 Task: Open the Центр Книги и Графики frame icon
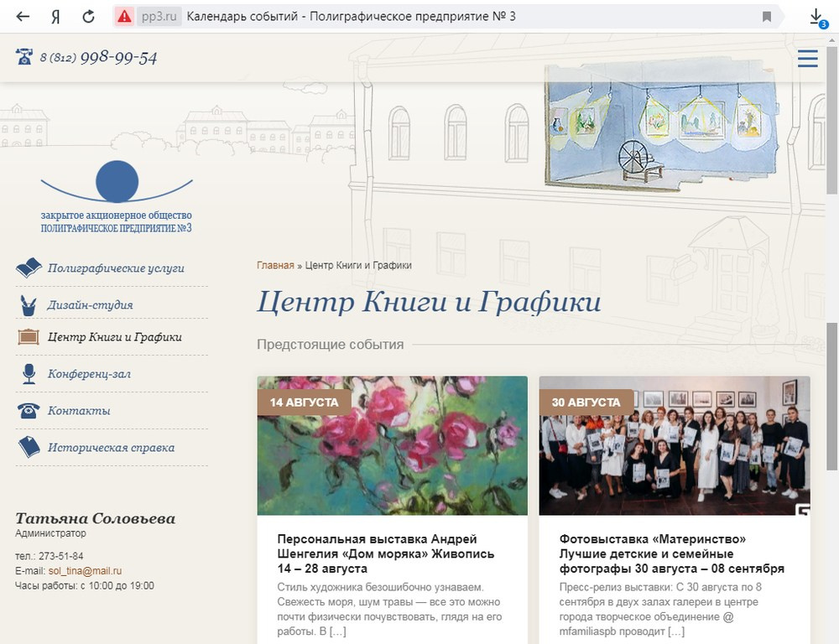(28, 339)
